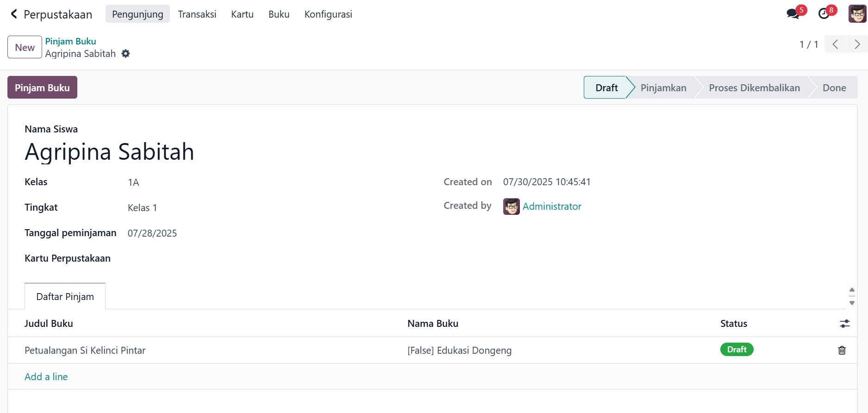
Task: Click the back arrow beside Perpustakaan
Action: click(x=14, y=14)
